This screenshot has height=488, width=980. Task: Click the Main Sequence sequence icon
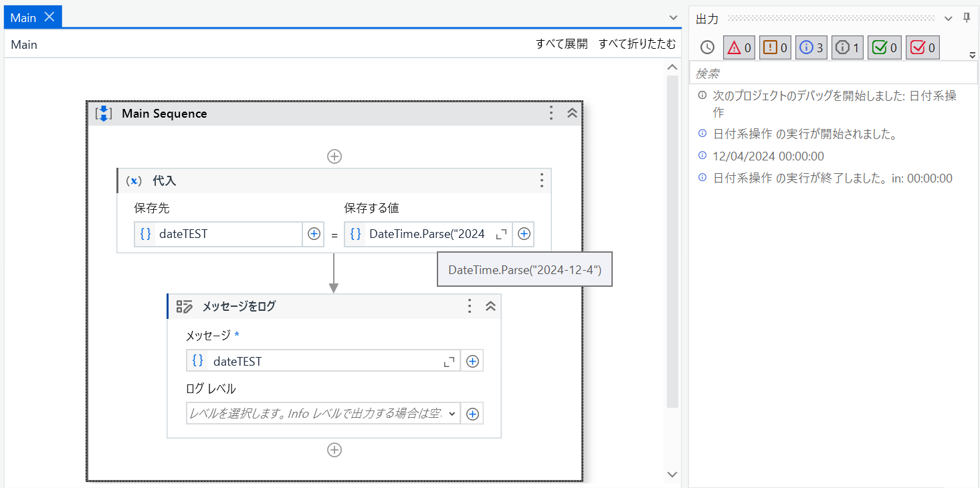(104, 114)
